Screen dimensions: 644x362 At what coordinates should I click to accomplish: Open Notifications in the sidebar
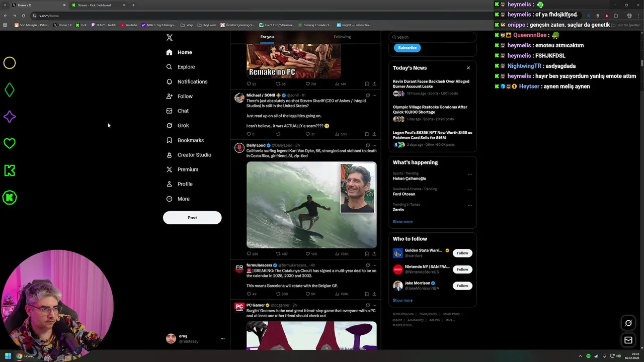[x=187, y=81]
